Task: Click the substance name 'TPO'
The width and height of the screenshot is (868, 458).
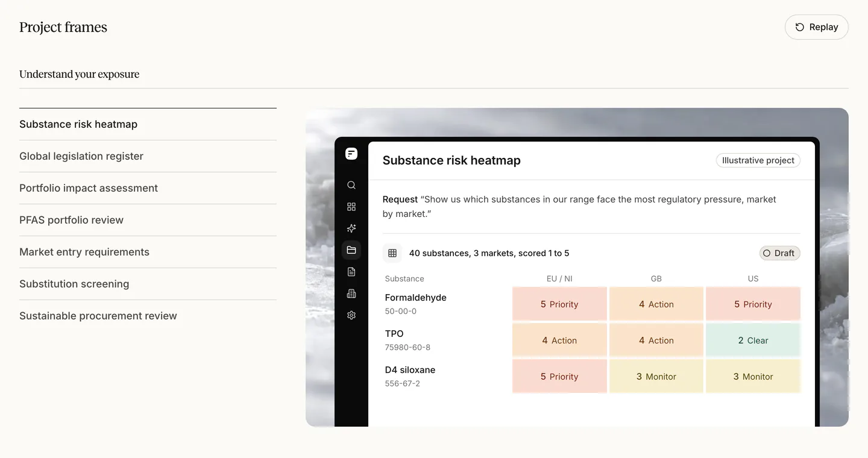Action: tap(394, 333)
